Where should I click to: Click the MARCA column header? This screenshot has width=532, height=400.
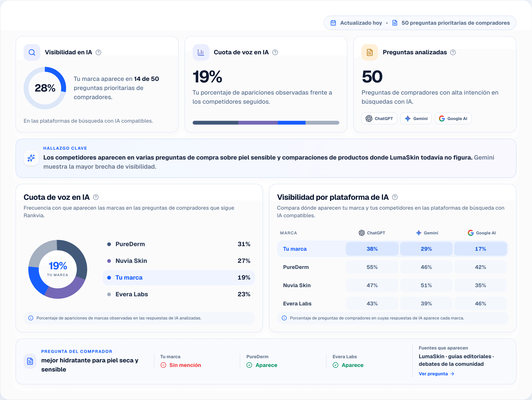pyautogui.click(x=288, y=233)
